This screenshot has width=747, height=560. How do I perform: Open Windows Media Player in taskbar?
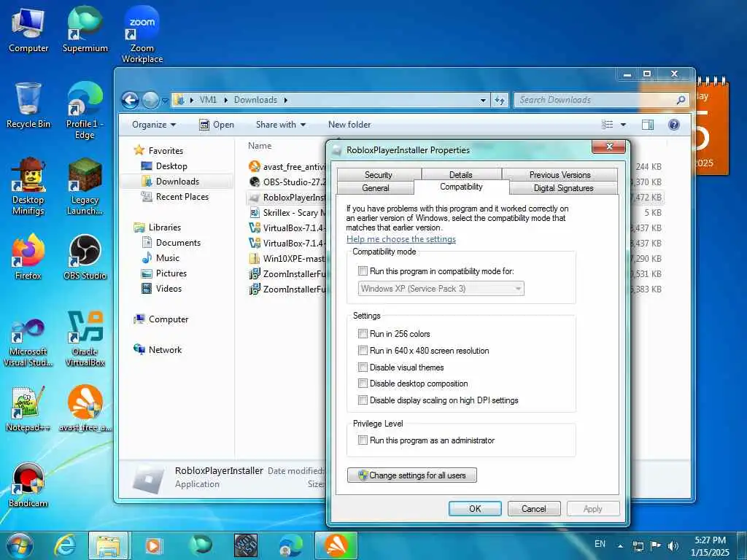tap(153, 545)
